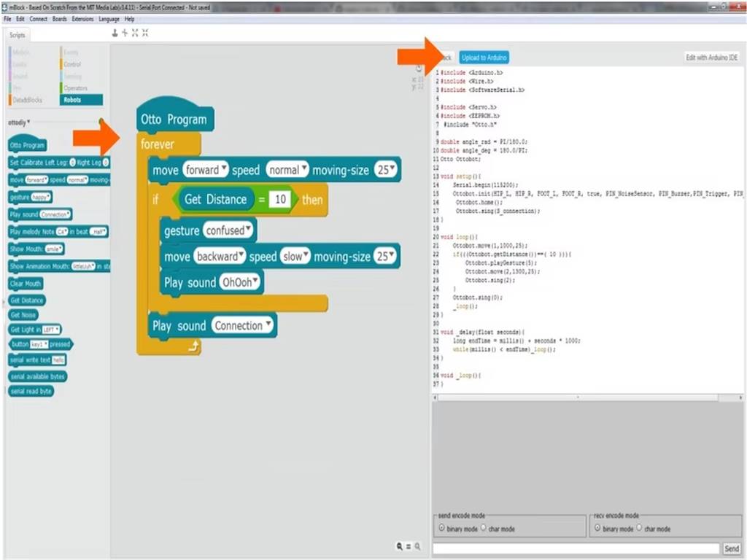Select the grow sprite toolbar icon

click(135, 33)
